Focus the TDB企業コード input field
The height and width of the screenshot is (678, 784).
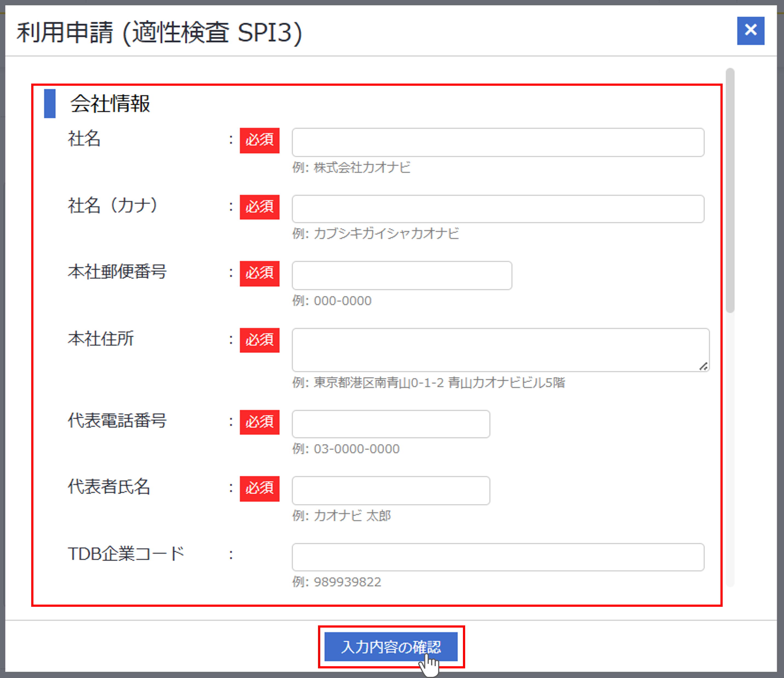(x=497, y=557)
